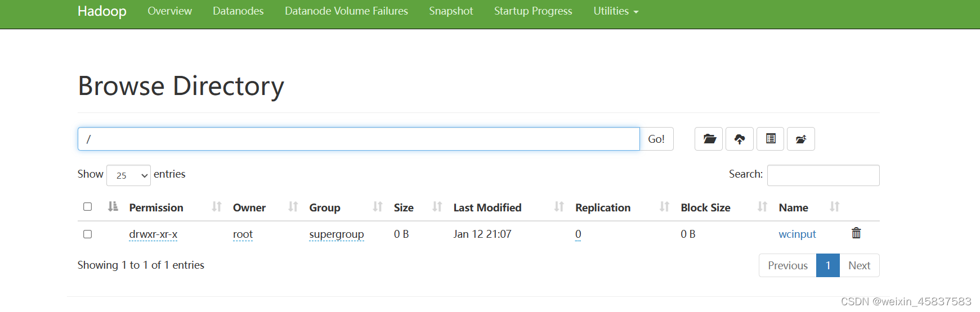Click the Search: label
This screenshot has height=312, width=980.
click(746, 174)
